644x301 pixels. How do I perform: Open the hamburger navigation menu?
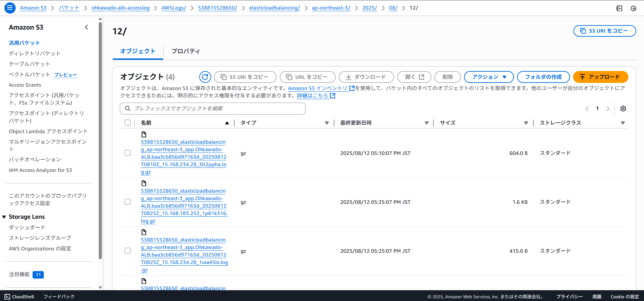10,7
